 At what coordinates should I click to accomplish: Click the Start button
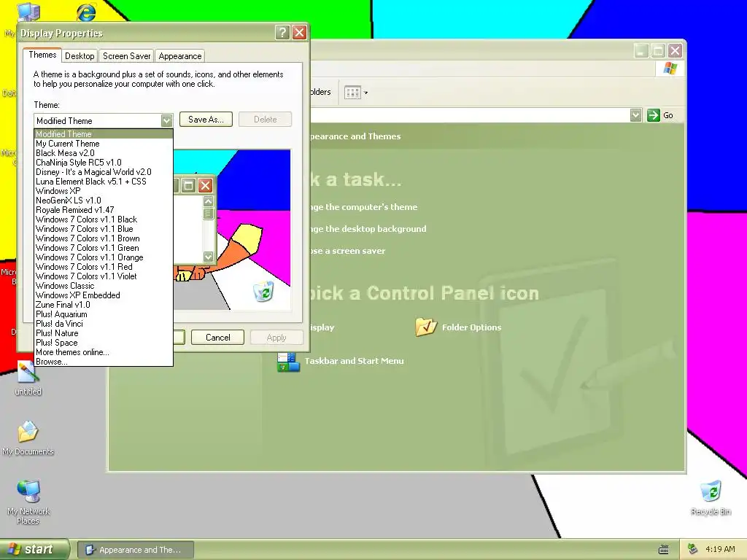[34, 549]
